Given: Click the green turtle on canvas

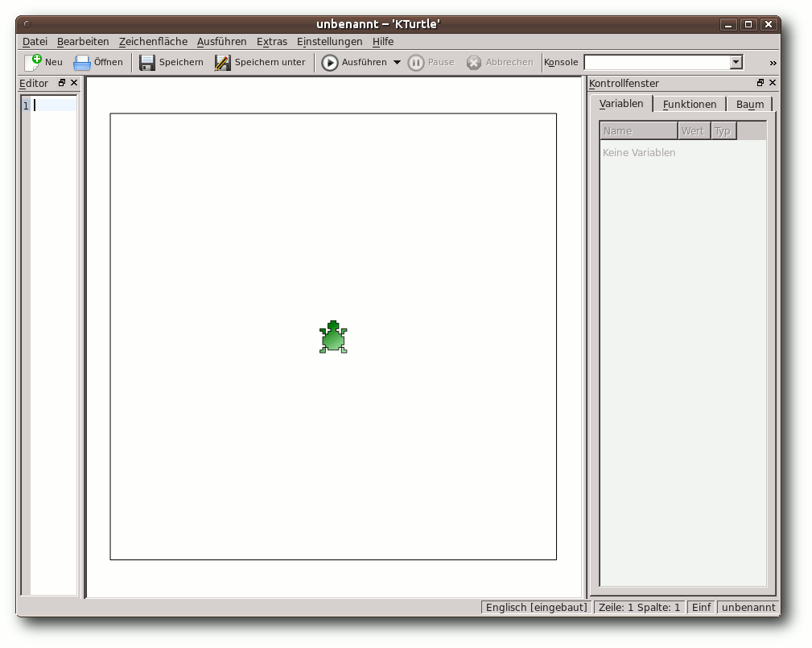Looking at the screenshot, I should click(333, 337).
